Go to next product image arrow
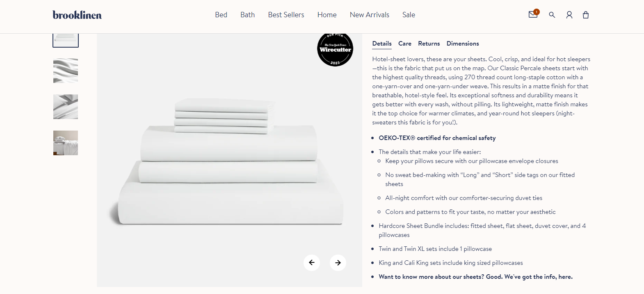The height and width of the screenshot is (294, 644). (338, 262)
